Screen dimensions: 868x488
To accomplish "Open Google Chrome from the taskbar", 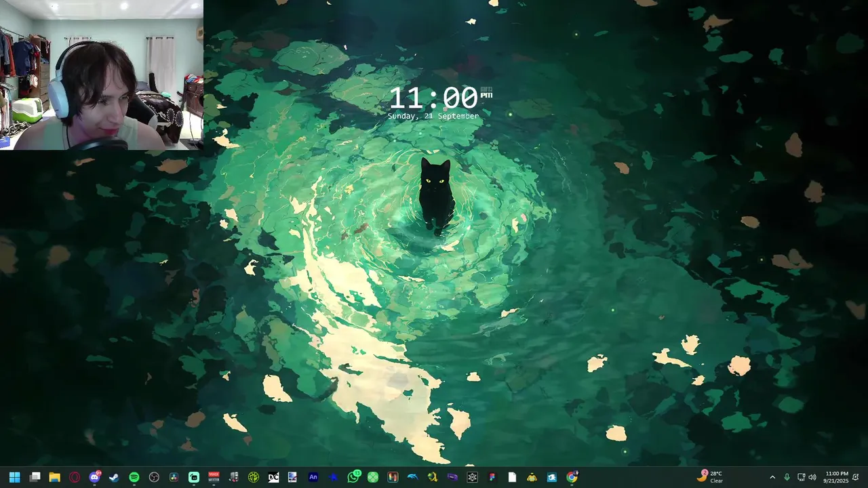I will click(x=572, y=477).
